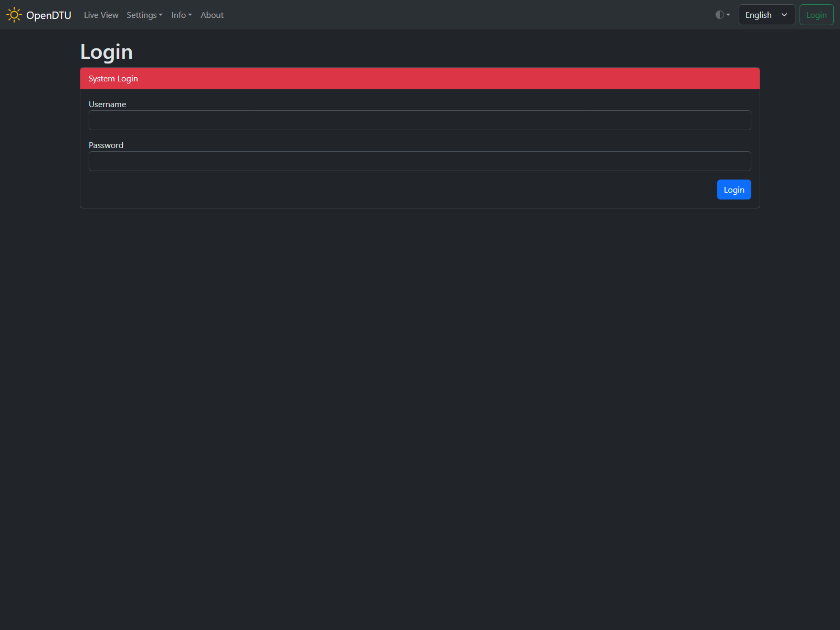
Task: Click the caret arrow next to Info
Action: [190, 15]
